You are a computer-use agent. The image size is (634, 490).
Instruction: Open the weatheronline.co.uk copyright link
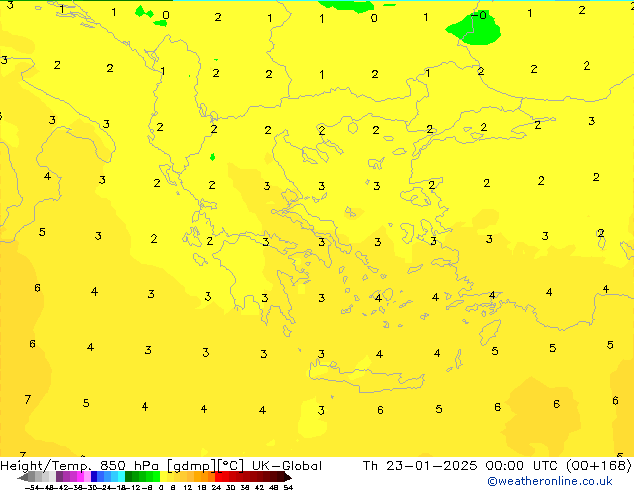click(550, 481)
